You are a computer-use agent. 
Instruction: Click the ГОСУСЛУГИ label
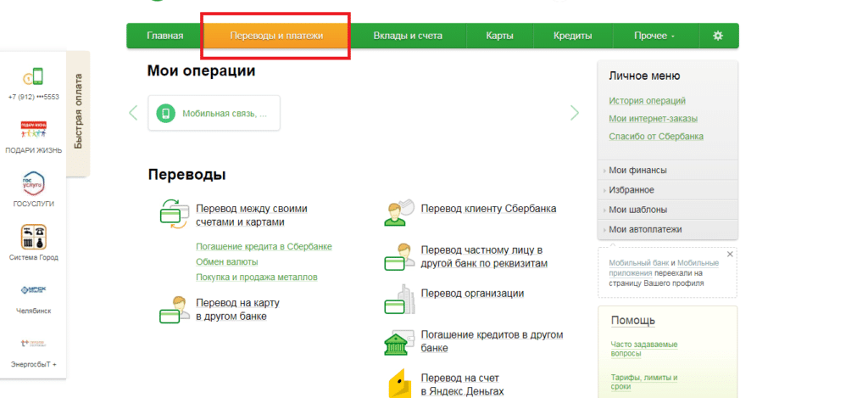coord(33,204)
